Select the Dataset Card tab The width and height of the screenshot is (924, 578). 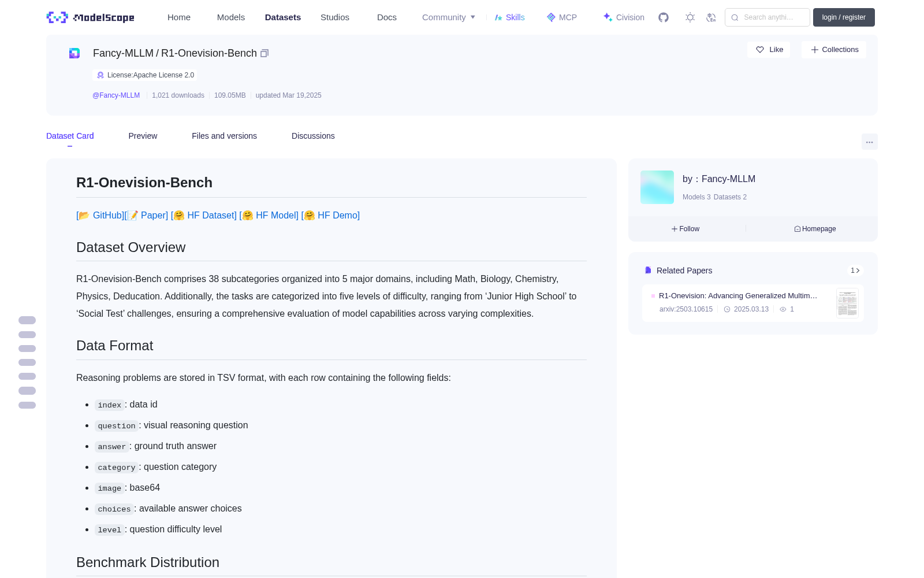(x=70, y=136)
